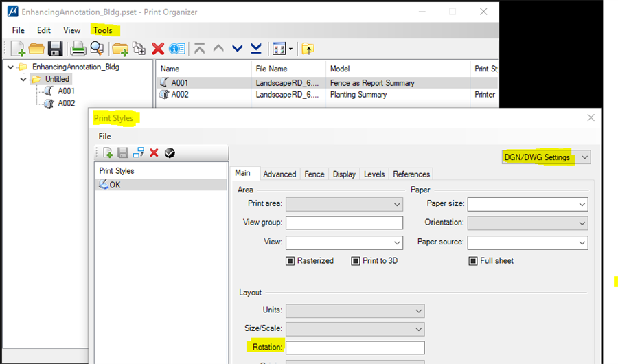Select OK print style in list
The width and height of the screenshot is (618, 364).
(161, 185)
